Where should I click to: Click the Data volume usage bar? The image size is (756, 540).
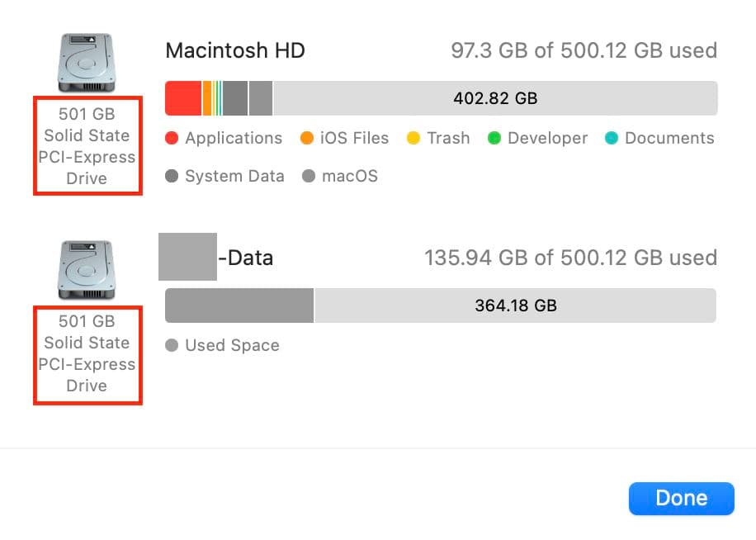pos(239,305)
